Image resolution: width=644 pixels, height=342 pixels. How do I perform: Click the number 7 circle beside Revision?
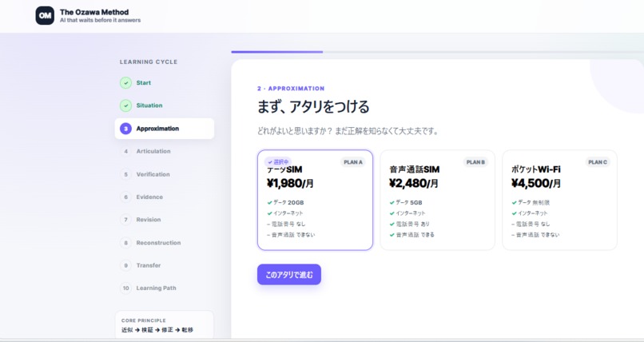[x=125, y=220]
